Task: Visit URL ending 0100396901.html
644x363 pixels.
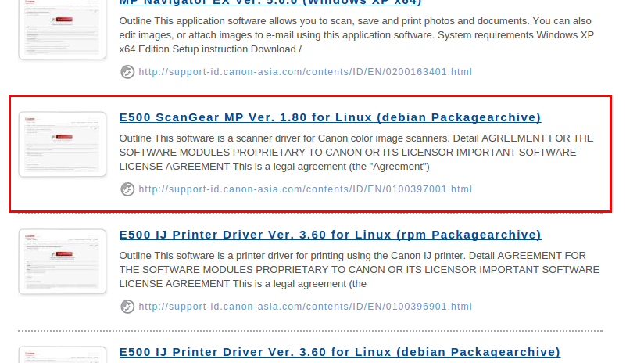Action: pos(305,307)
